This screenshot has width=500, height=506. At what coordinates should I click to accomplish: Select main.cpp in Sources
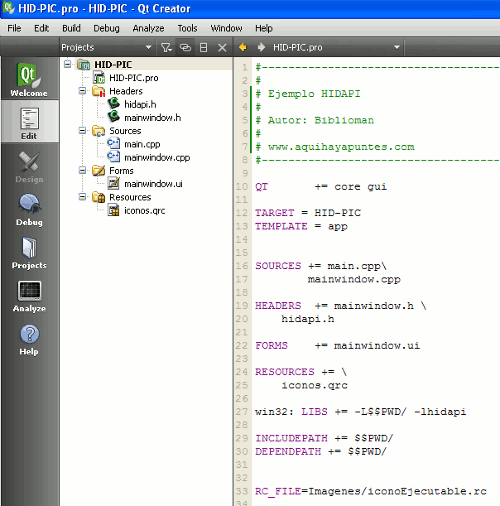click(142, 144)
